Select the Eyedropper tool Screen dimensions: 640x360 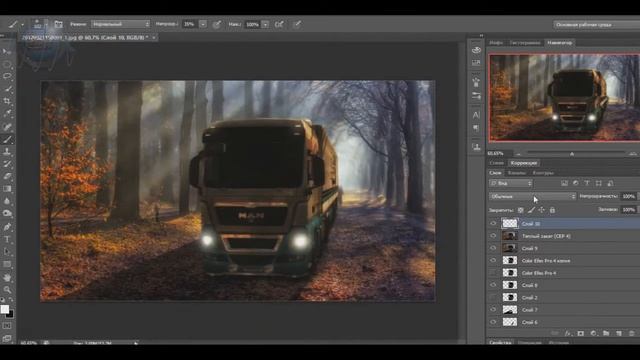point(7,113)
